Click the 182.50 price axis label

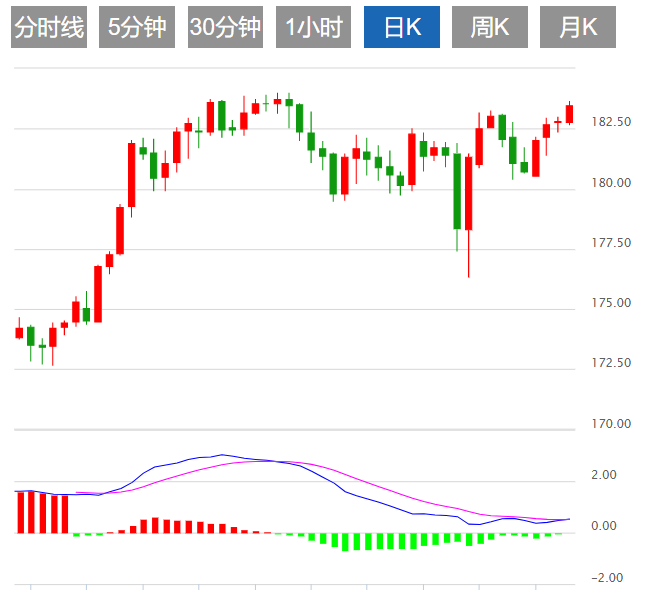[611, 122]
